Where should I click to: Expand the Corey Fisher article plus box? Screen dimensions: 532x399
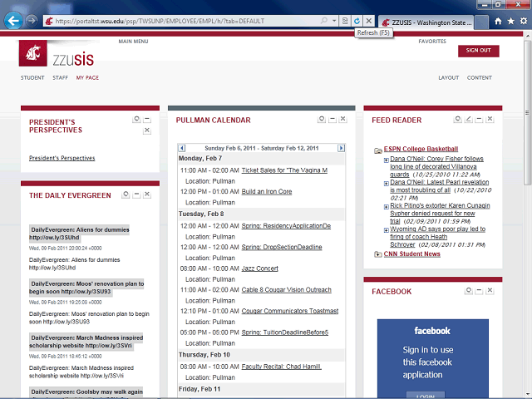pos(386,160)
